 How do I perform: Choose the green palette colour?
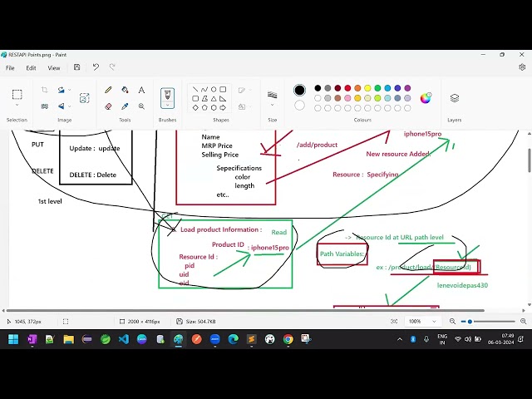377,88
